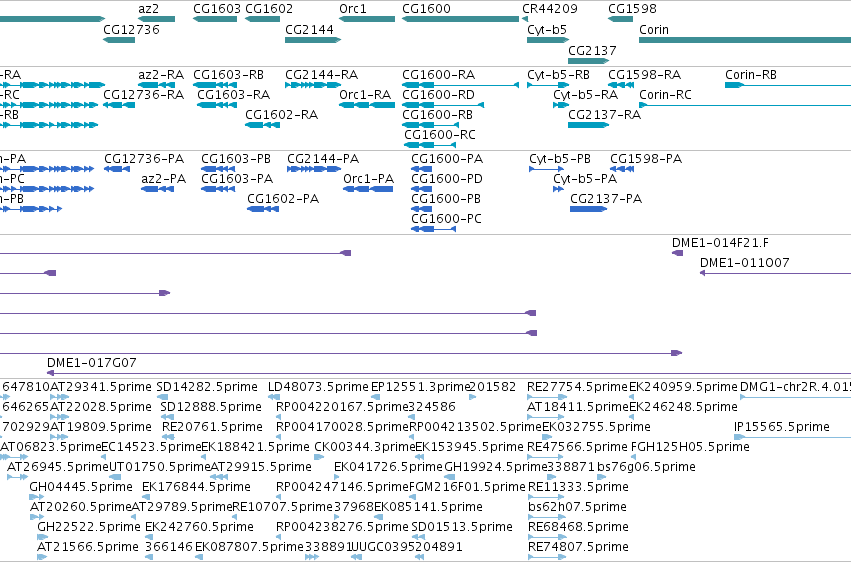Open the CG1602-RA transcript label

pyautogui.click(x=282, y=115)
